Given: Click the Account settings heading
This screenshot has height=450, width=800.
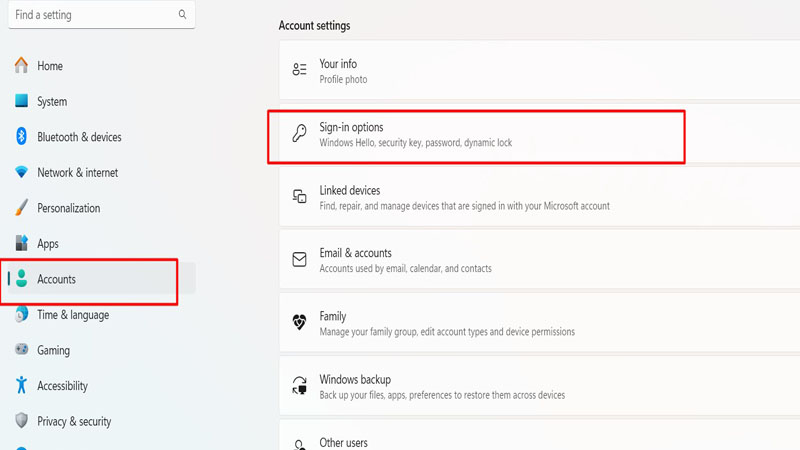Looking at the screenshot, I should [x=314, y=26].
